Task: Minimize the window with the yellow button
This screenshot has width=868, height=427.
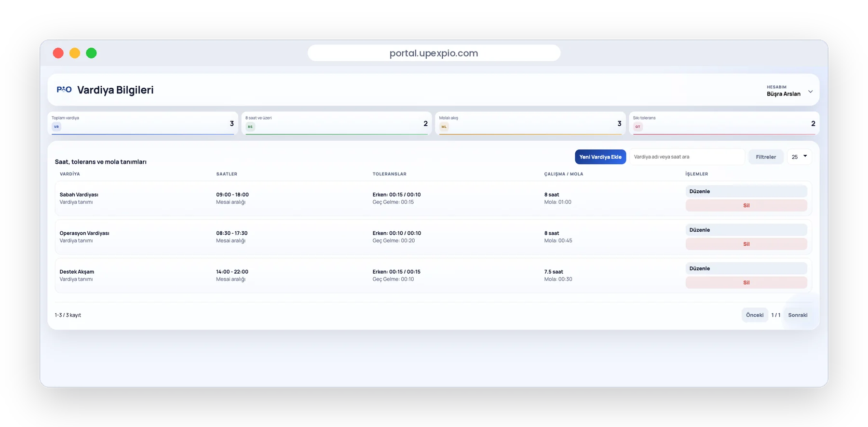Action: click(x=75, y=53)
